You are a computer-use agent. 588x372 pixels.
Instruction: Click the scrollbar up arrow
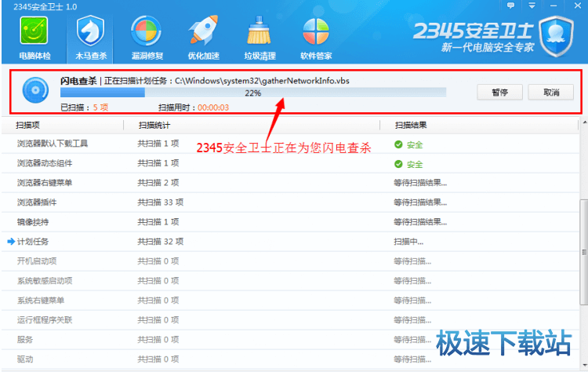(x=584, y=122)
